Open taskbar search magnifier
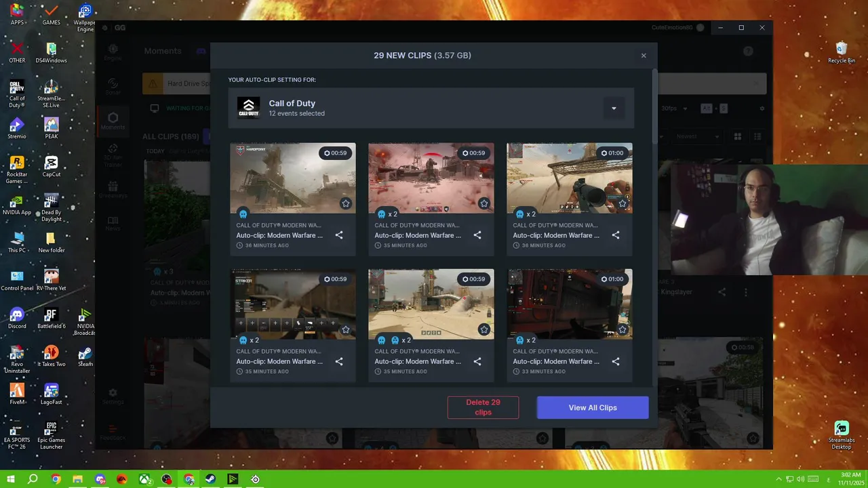The width and height of the screenshot is (868, 488). [33, 479]
